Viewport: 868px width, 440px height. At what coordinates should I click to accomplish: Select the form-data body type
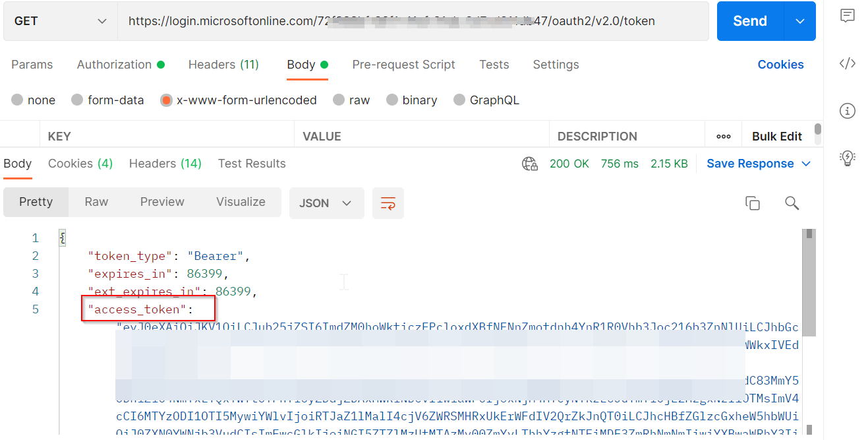(x=77, y=100)
